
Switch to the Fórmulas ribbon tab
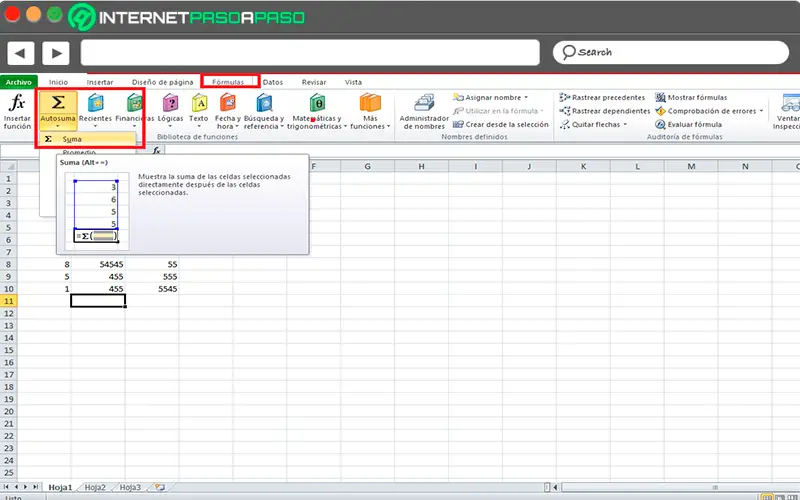[228, 82]
